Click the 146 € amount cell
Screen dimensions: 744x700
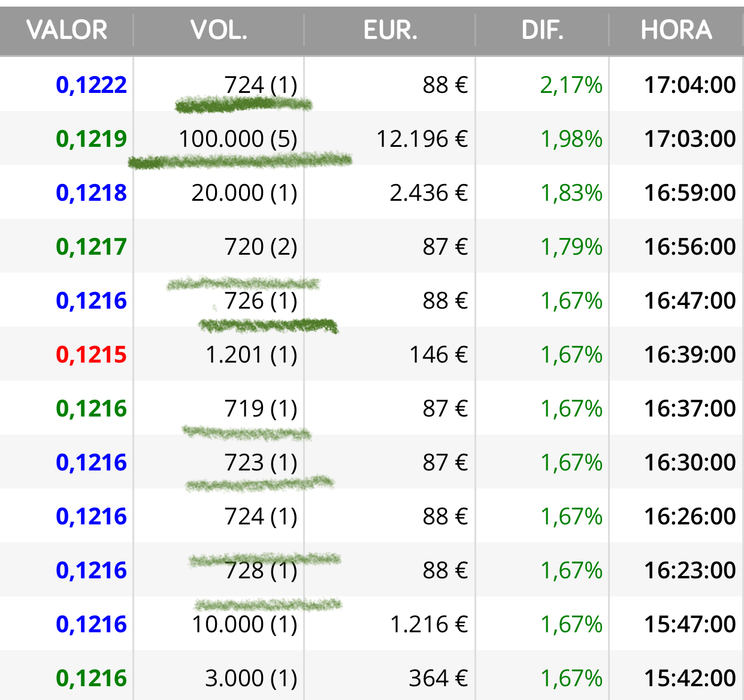tap(438, 355)
